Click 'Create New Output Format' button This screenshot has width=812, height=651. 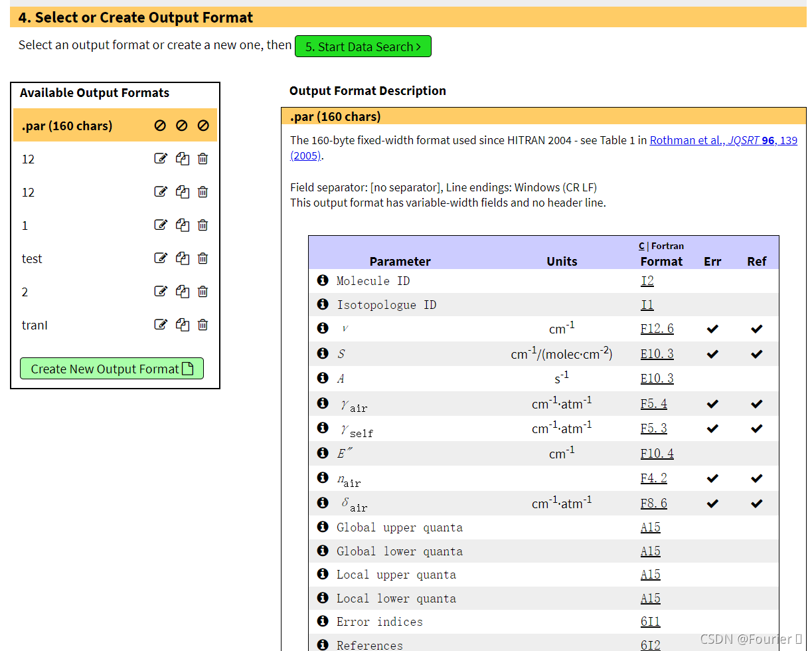point(112,369)
